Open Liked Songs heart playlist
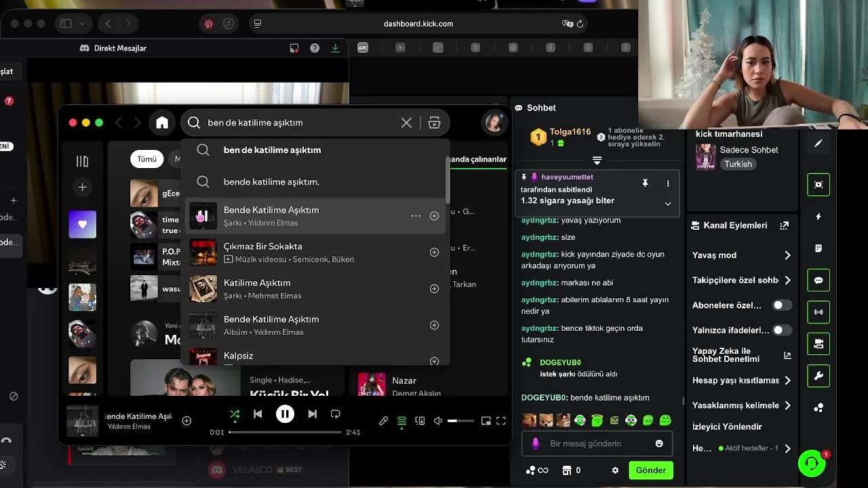 pos(82,224)
